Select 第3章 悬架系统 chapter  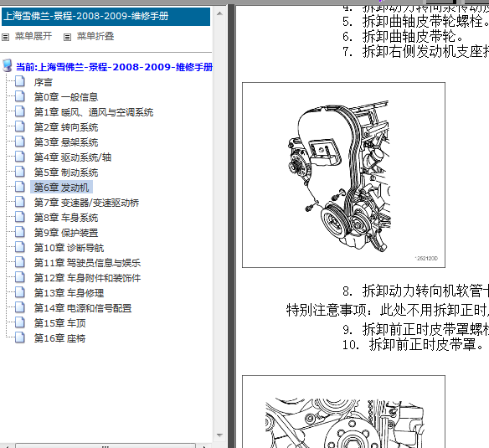(x=66, y=142)
